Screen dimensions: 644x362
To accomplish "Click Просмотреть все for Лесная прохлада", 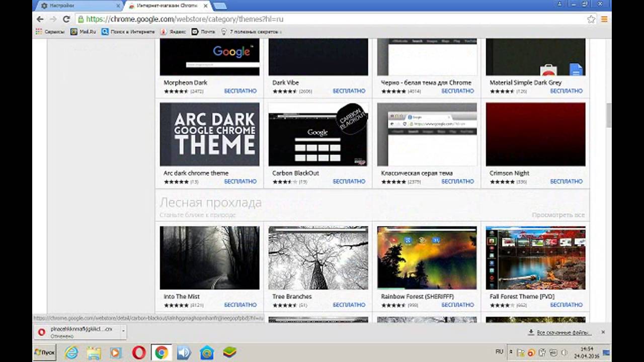I will click(x=558, y=215).
